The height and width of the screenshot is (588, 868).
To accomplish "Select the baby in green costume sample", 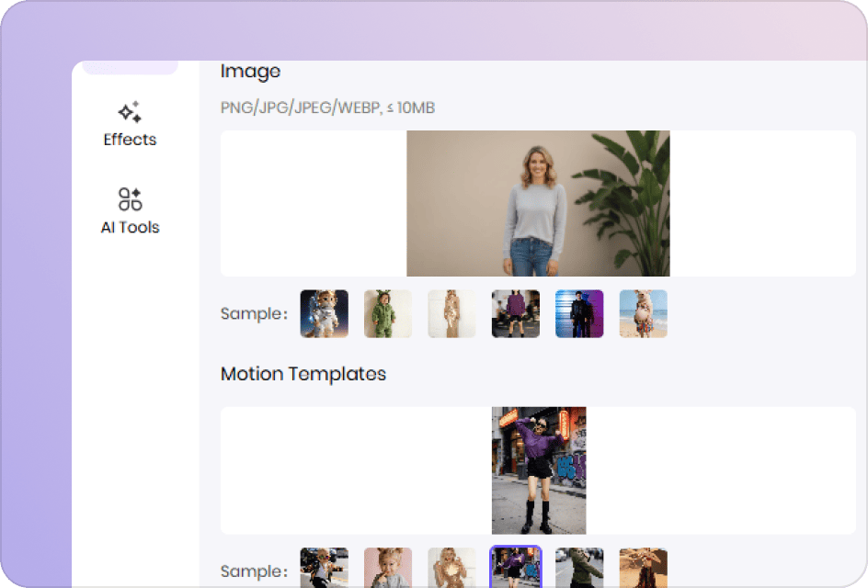I will pyautogui.click(x=388, y=314).
